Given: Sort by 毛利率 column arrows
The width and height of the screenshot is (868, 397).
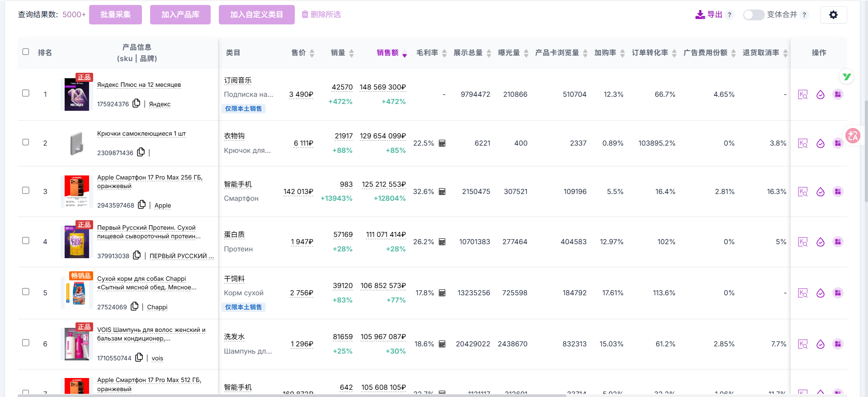Looking at the screenshot, I should (x=444, y=53).
